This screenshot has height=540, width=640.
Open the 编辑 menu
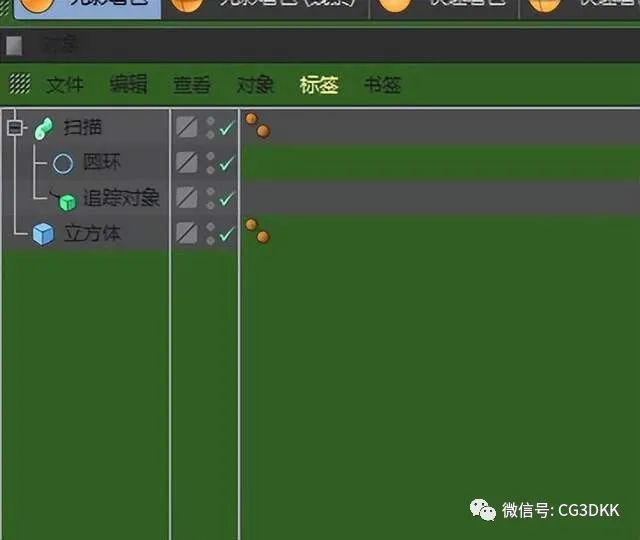click(129, 85)
